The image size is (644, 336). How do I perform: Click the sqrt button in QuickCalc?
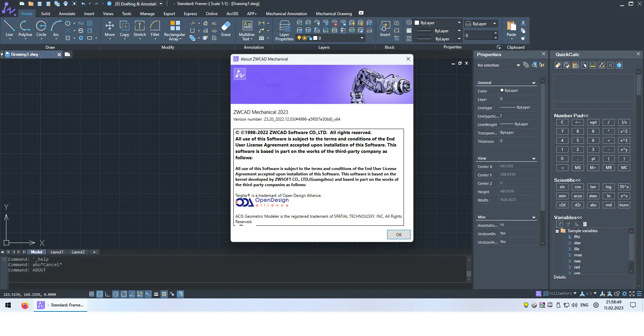click(593, 122)
